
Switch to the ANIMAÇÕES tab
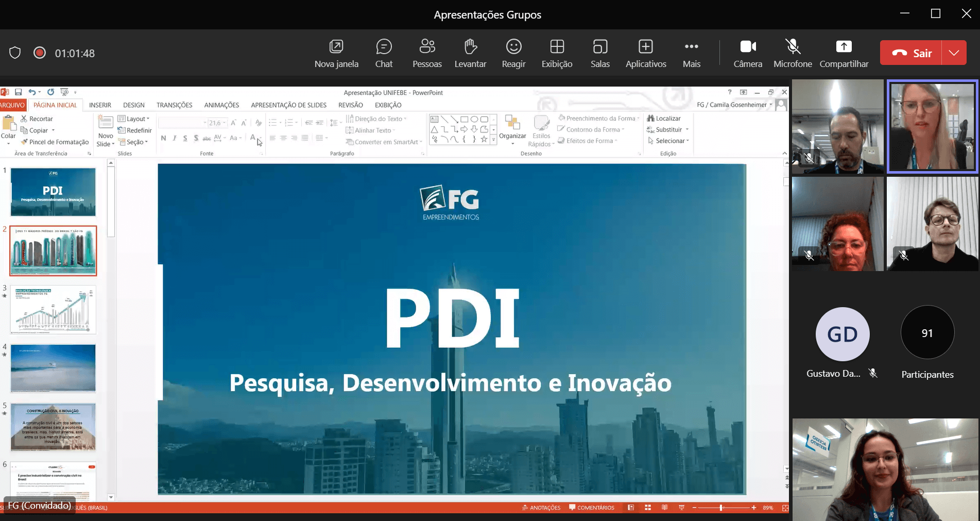(221, 105)
